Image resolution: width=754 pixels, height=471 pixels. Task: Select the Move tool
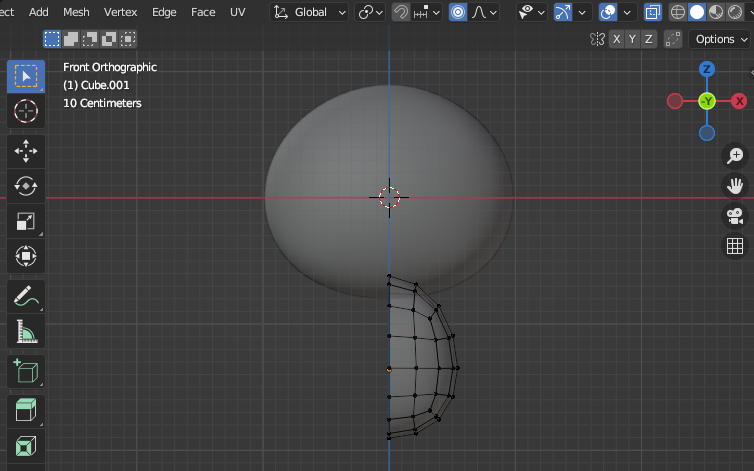(26, 151)
